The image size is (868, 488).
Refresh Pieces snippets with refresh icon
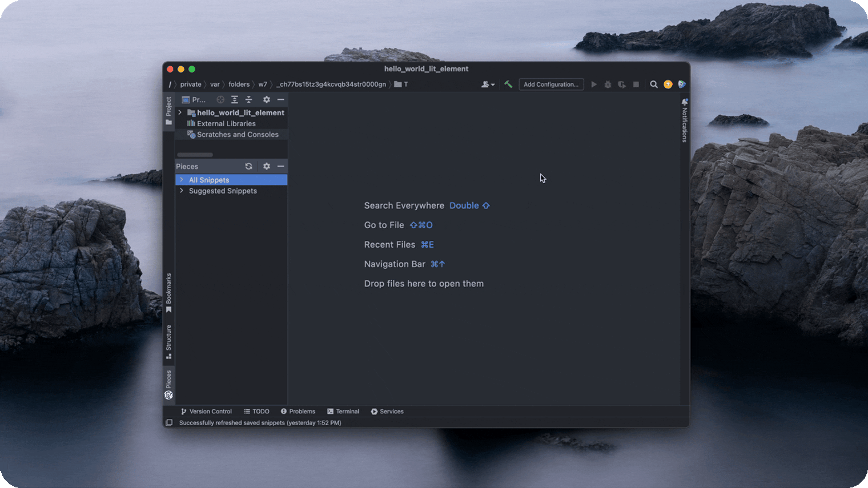[249, 166]
